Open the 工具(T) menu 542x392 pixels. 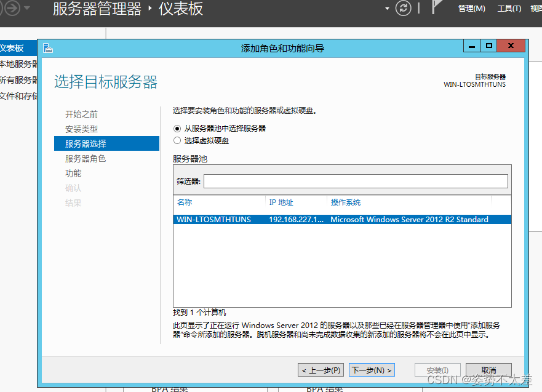tap(509, 8)
